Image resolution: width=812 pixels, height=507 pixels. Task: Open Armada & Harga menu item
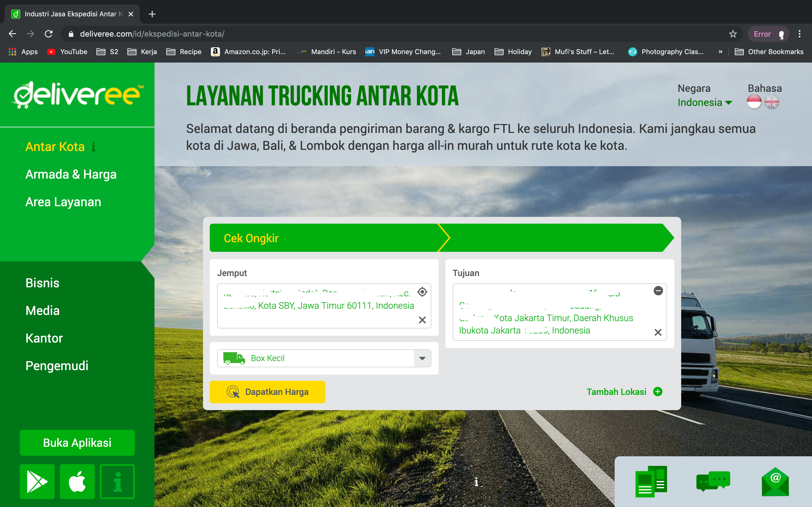pos(71,174)
